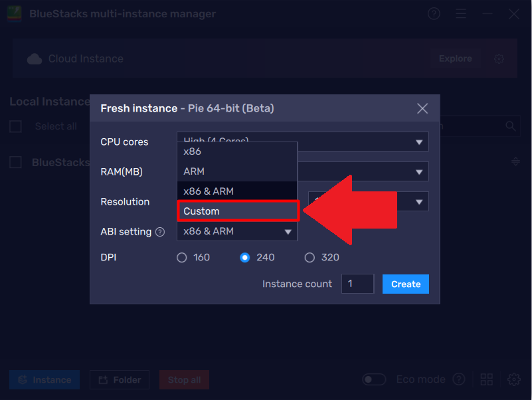Click the Instance count field
Screen dimensions: 532x400
point(357,284)
